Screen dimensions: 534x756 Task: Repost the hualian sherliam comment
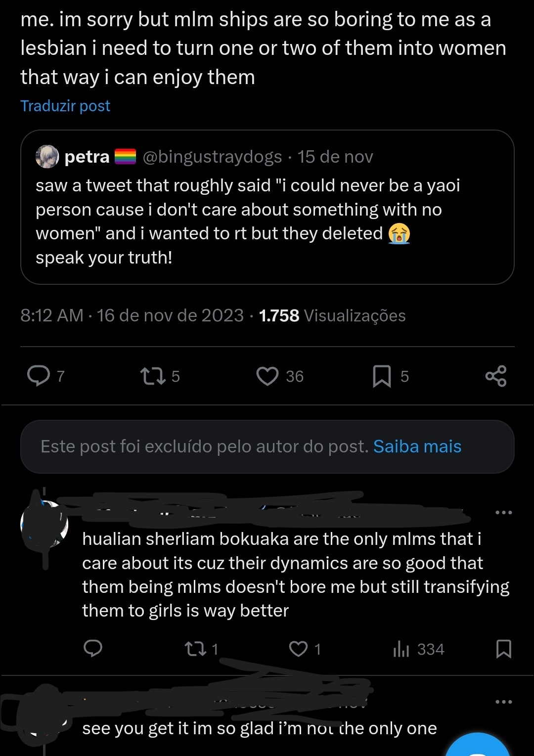coord(195,648)
